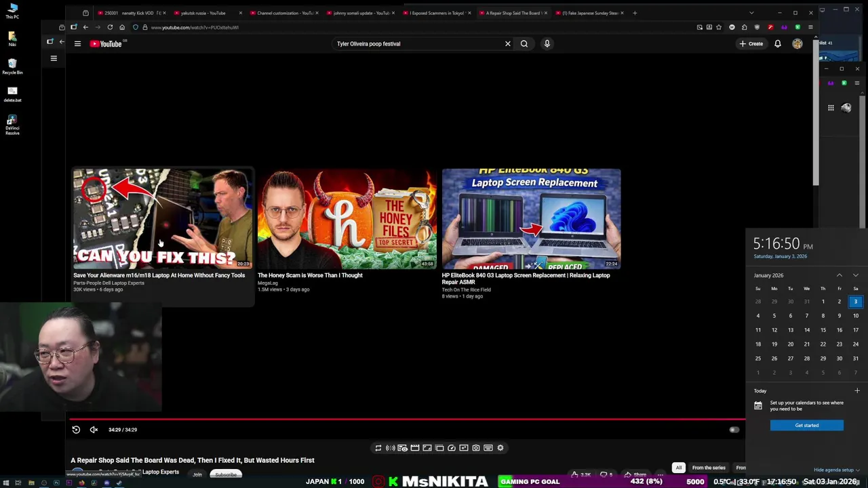Go to the YouTube home logo
The width and height of the screenshot is (868, 488).
(x=106, y=43)
